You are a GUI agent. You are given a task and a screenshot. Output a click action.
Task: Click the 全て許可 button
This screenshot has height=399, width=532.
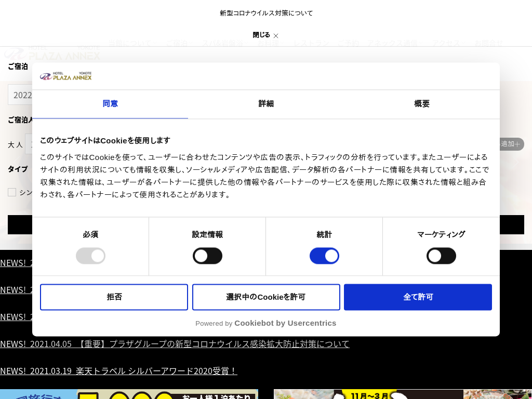pos(418,297)
